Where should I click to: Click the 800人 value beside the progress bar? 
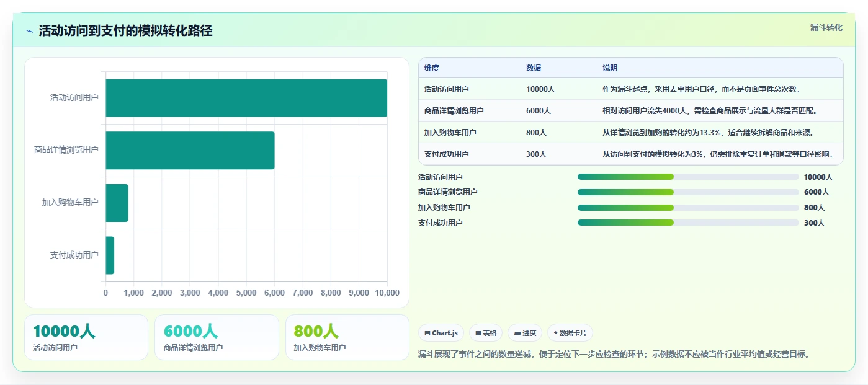point(814,208)
